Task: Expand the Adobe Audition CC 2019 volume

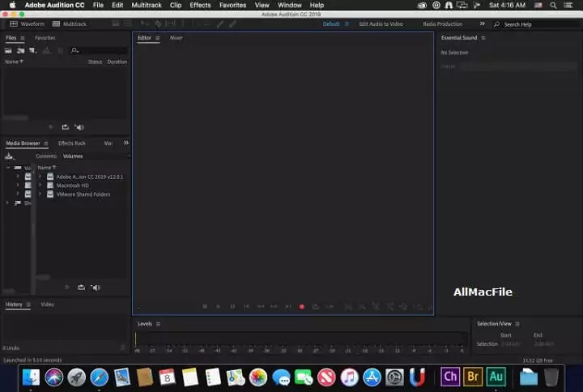Action: 40,177
